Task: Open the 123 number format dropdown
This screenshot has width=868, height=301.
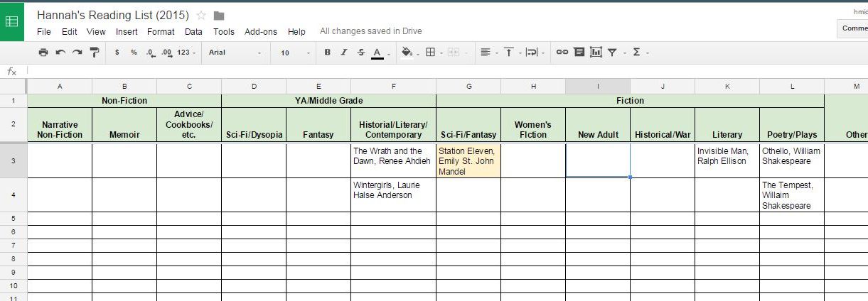Action: pyautogui.click(x=186, y=53)
